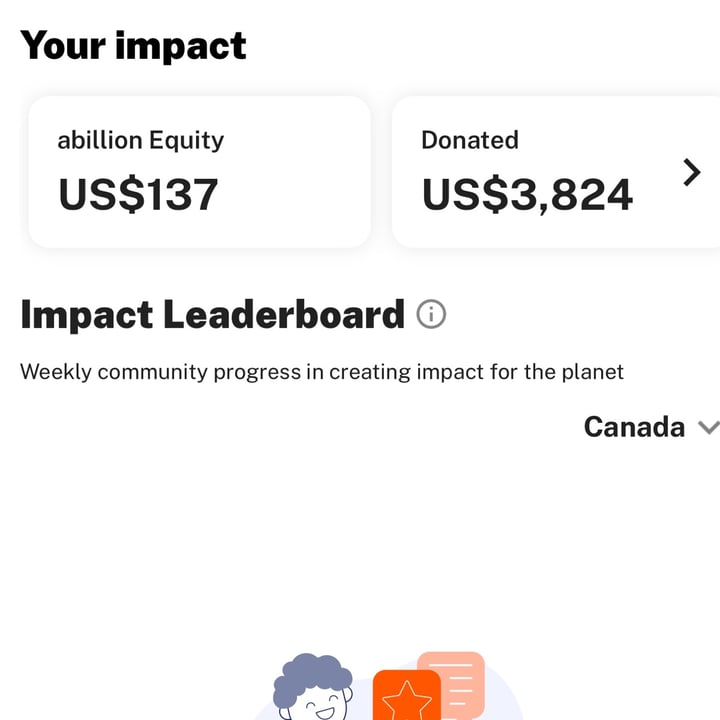The height and width of the screenshot is (720, 720).
Task: Click the info icon beside Impact Leaderboard
Action: pos(430,315)
